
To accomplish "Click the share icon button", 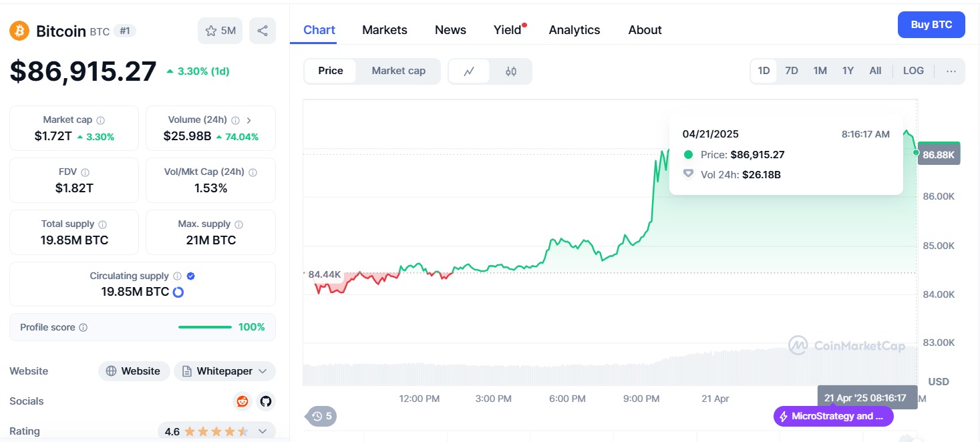I will pyautogui.click(x=263, y=31).
